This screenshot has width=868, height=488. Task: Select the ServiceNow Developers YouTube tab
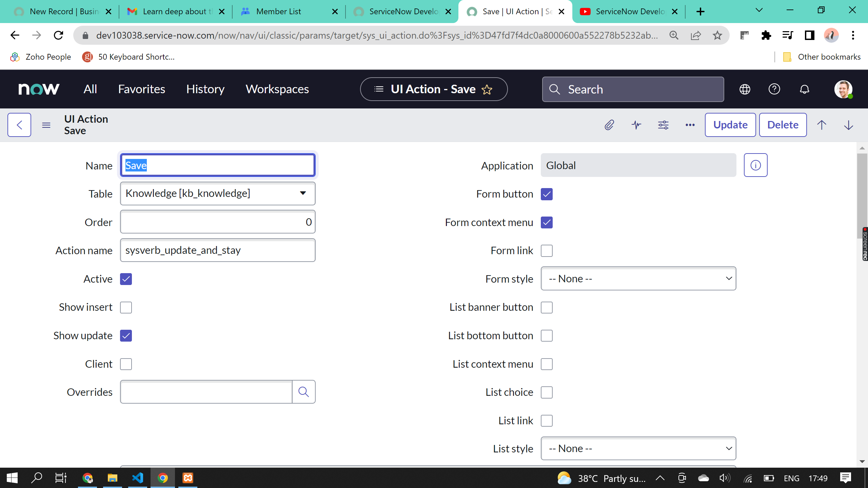630,11
